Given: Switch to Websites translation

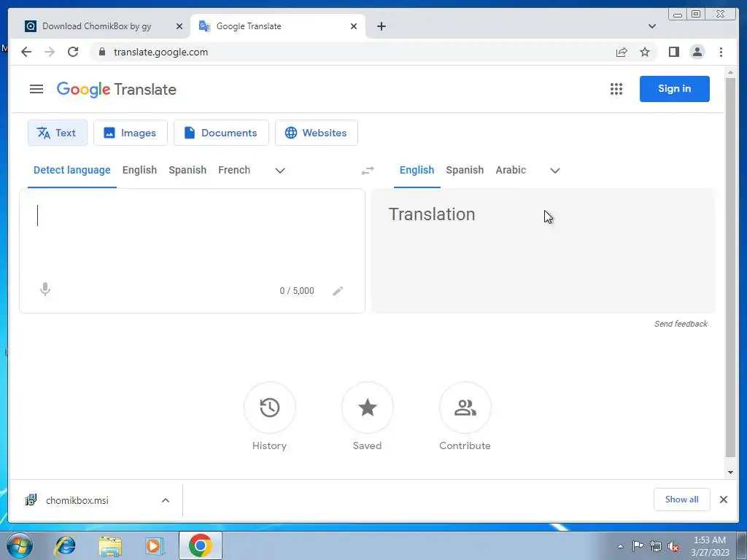Looking at the screenshot, I should [317, 133].
